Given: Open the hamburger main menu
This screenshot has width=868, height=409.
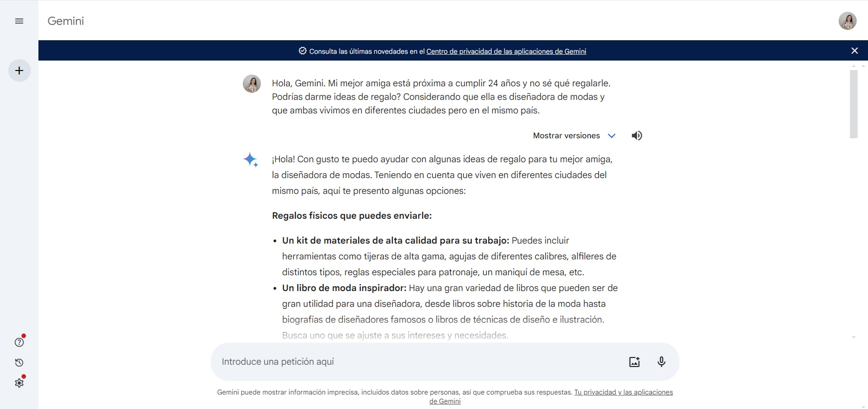Looking at the screenshot, I should (x=19, y=21).
